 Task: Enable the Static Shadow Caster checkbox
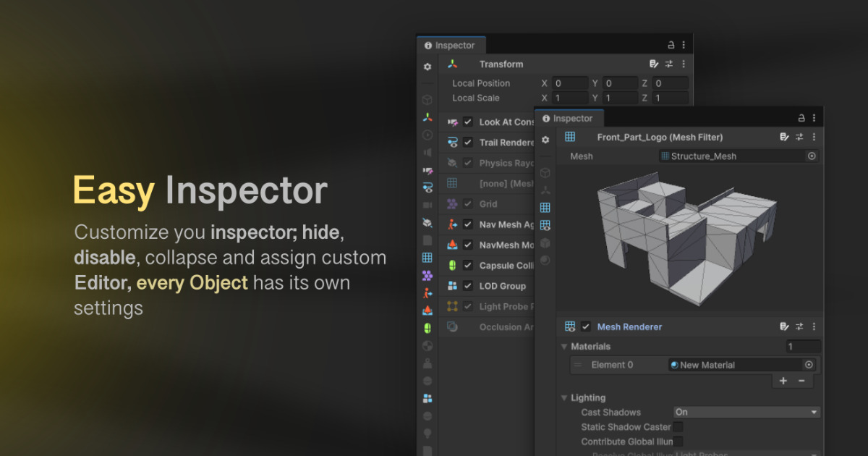[678, 427]
